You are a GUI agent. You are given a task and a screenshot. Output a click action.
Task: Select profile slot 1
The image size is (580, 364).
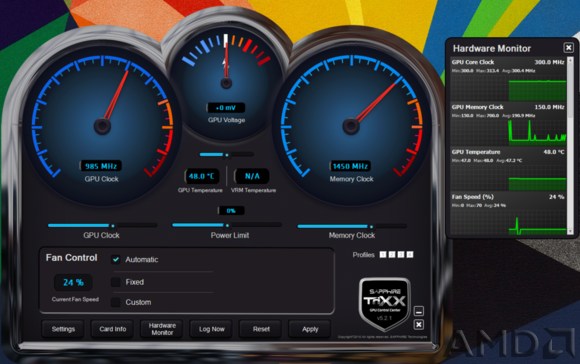tap(383, 255)
